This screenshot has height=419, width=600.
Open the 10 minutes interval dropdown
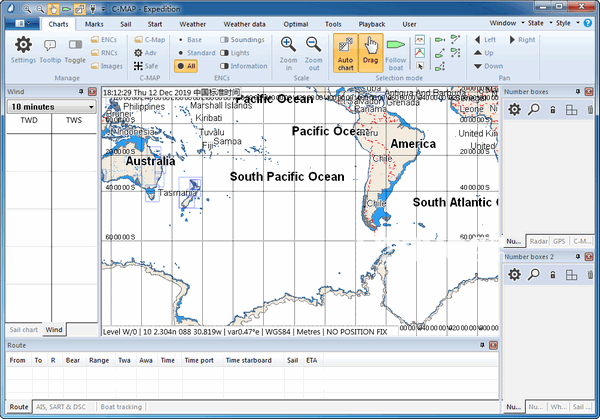(52, 107)
